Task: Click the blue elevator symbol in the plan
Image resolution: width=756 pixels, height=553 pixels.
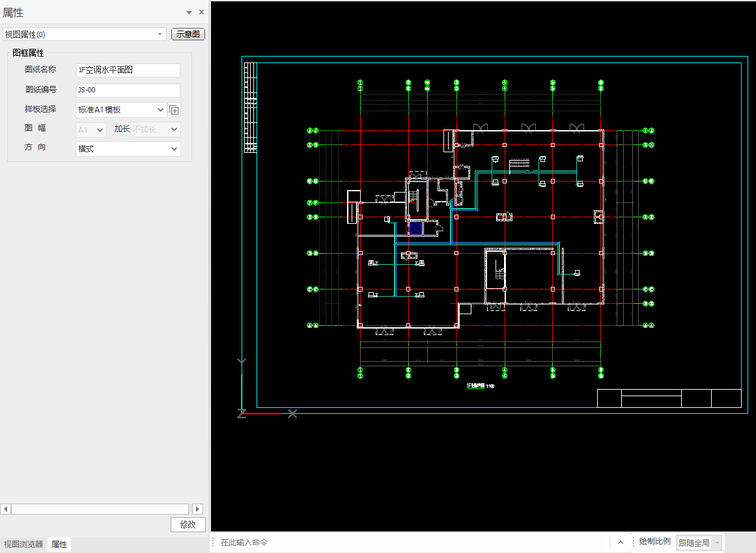Action: click(x=415, y=228)
